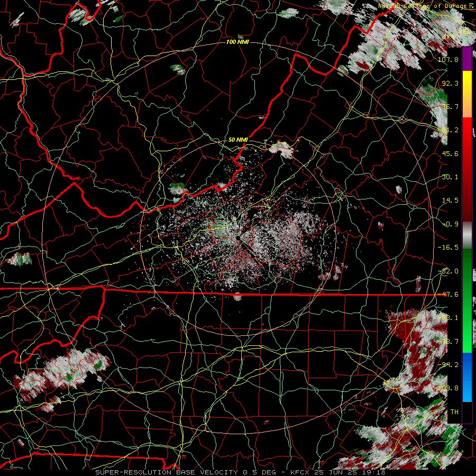476x476 pixels.
Task: Click the 100 NMI range ring label
Action: [237, 42]
